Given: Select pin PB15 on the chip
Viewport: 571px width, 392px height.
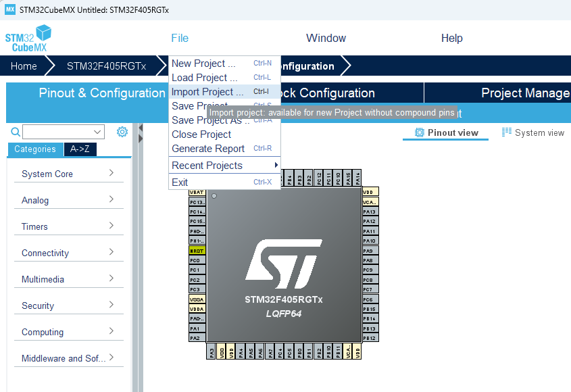Looking at the screenshot, I should (x=370, y=309).
